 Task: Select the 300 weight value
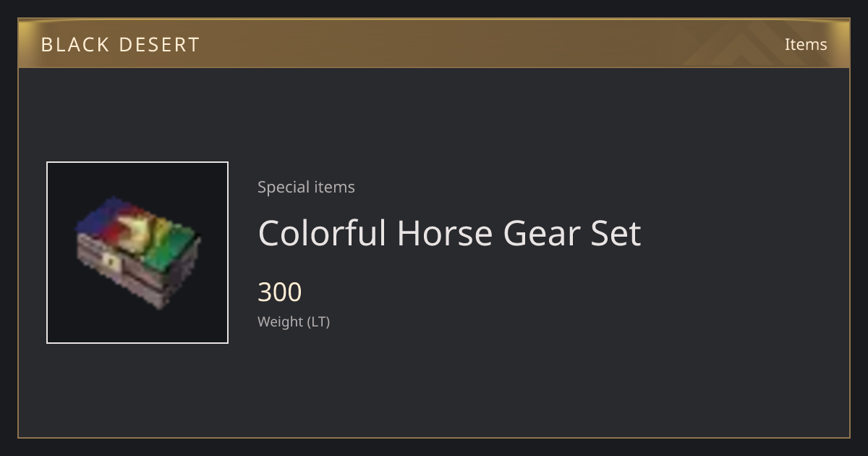coord(280,292)
